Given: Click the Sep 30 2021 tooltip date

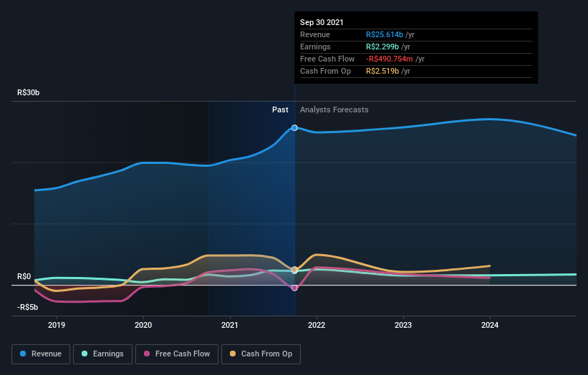Looking at the screenshot, I should pos(322,22).
